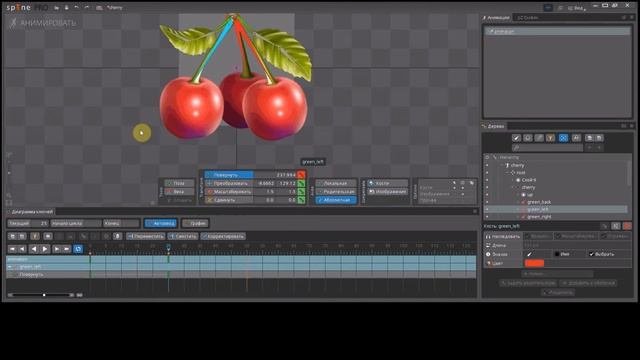Click the tree search field

tap(547, 148)
